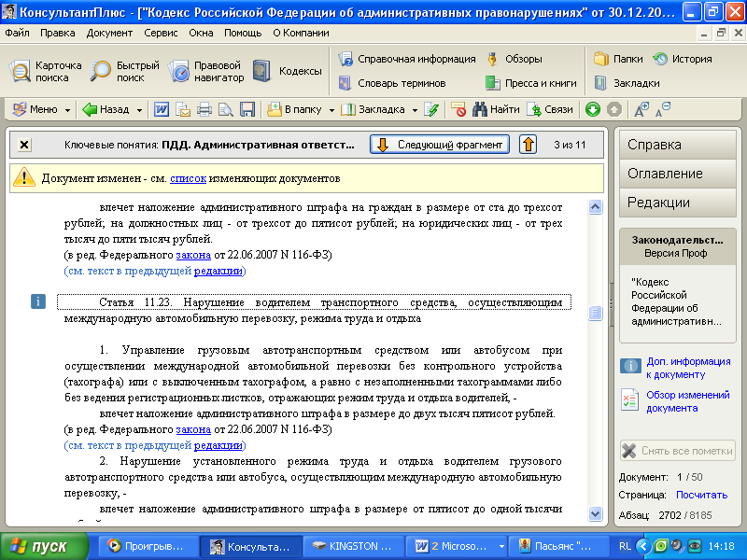Open Справочная информация
The image size is (747, 560).
point(407,59)
